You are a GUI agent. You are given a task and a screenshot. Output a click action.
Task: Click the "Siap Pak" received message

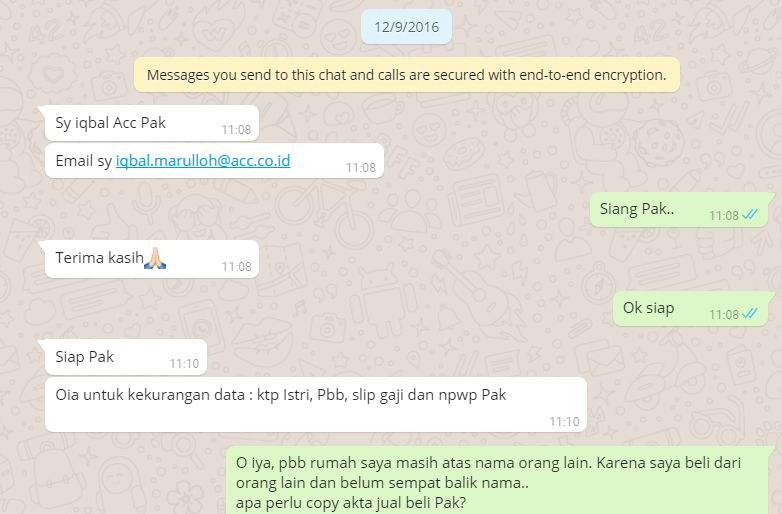point(126,357)
